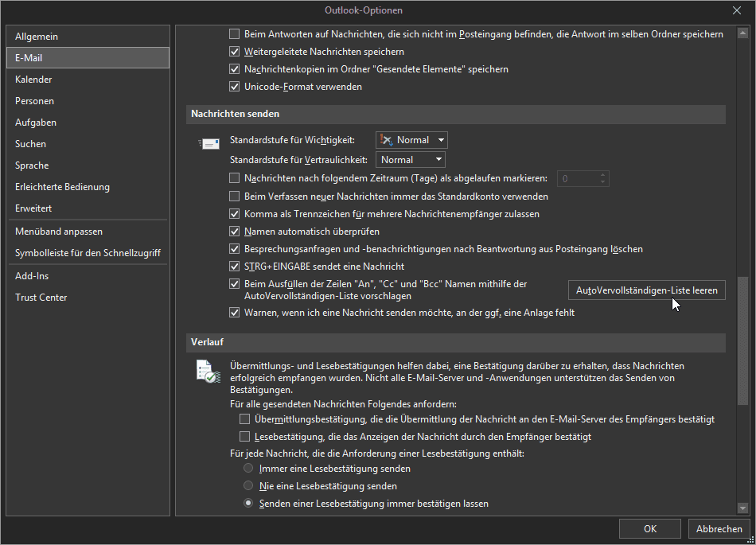This screenshot has width=756, height=545.
Task: Enable marking messages as abgelaufen after days
Action: (x=234, y=178)
